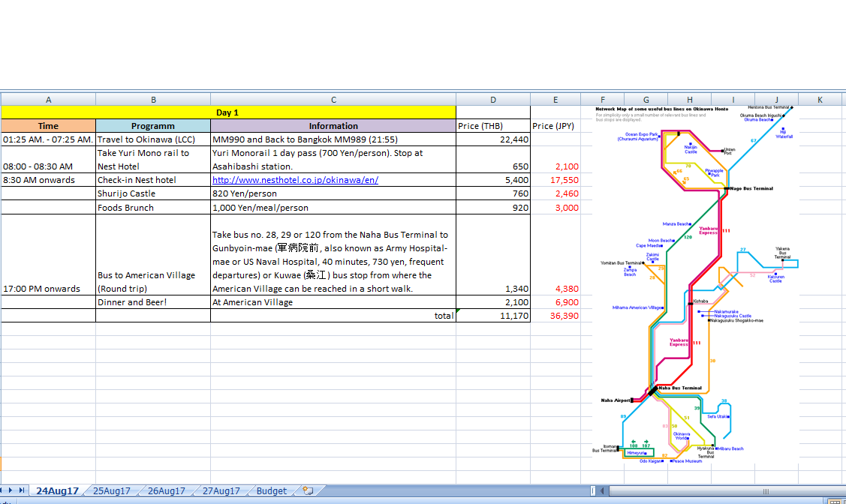Image resolution: width=846 pixels, height=504 pixels.
Task: Select the total THB cell showing 11,170
Action: 492,316
